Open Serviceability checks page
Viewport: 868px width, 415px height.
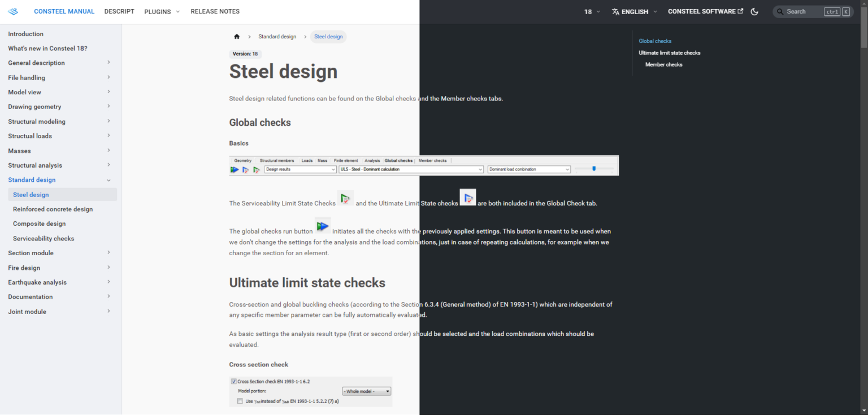(x=44, y=238)
